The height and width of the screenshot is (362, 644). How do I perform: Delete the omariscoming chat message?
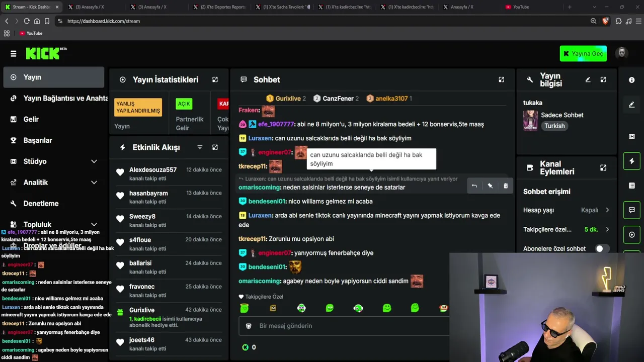[506, 186]
